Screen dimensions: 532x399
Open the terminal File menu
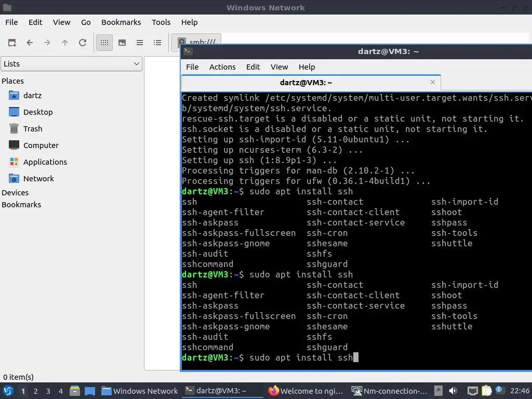pyautogui.click(x=192, y=67)
